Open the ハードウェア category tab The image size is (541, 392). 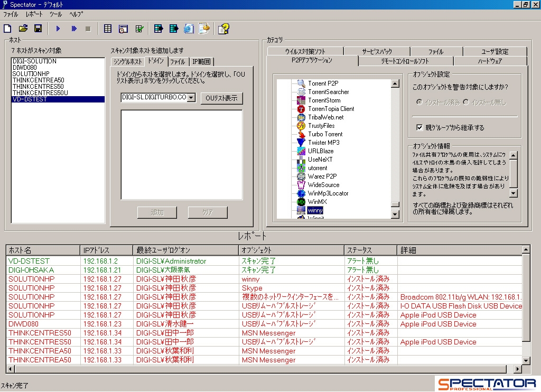tap(490, 61)
